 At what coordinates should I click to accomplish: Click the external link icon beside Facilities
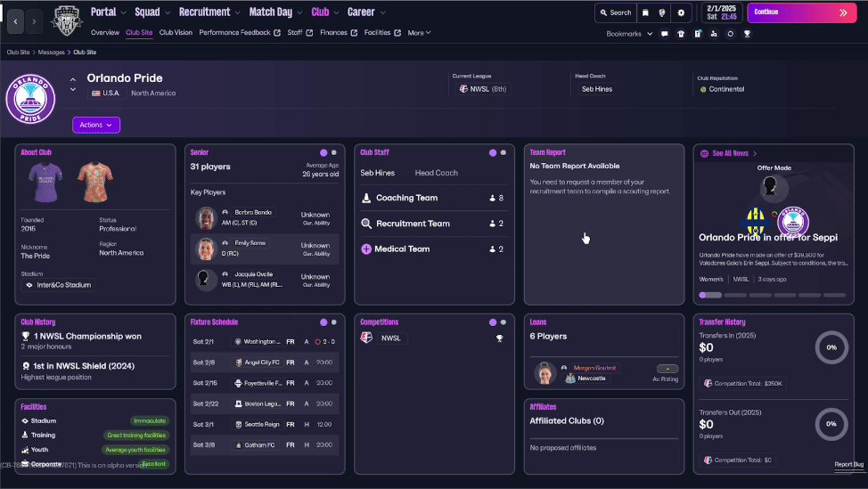397,33
